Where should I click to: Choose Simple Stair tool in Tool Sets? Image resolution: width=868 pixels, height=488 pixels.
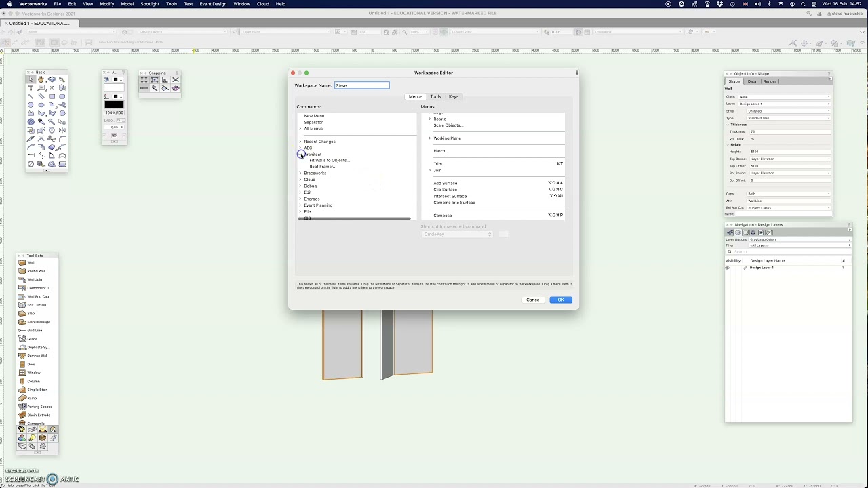pos(37,390)
